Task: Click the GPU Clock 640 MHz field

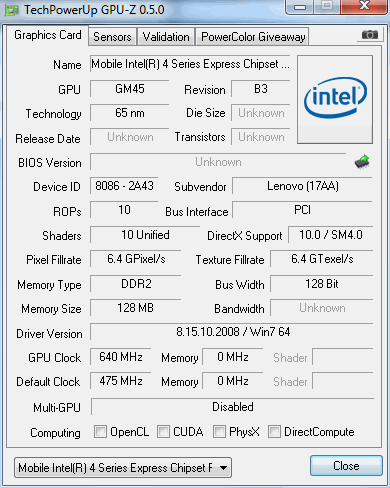Action: click(x=121, y=357)
